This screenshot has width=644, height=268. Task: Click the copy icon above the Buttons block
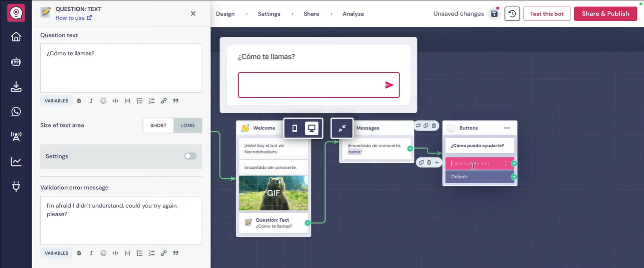tap(426, 126)
